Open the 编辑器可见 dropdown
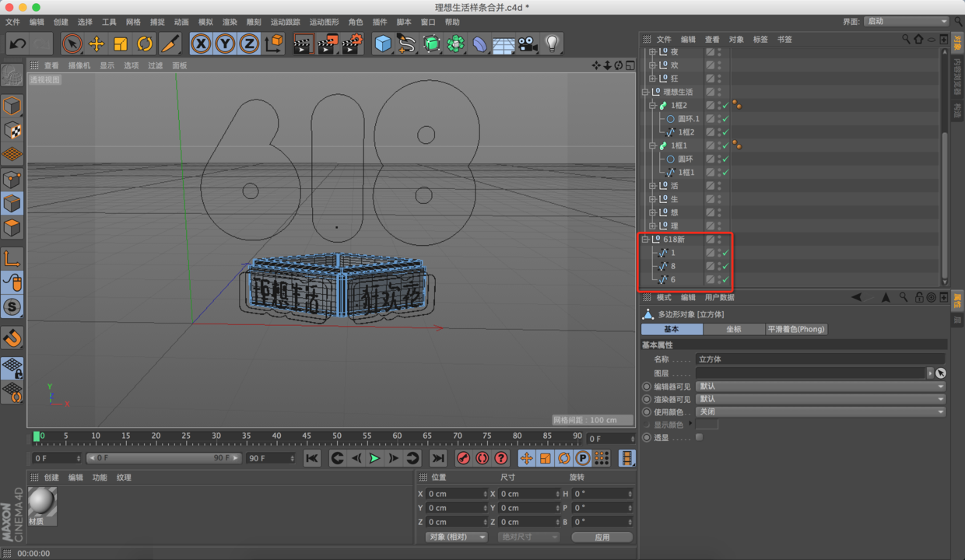Screen dimensions: 965x560 pos(821,386)
